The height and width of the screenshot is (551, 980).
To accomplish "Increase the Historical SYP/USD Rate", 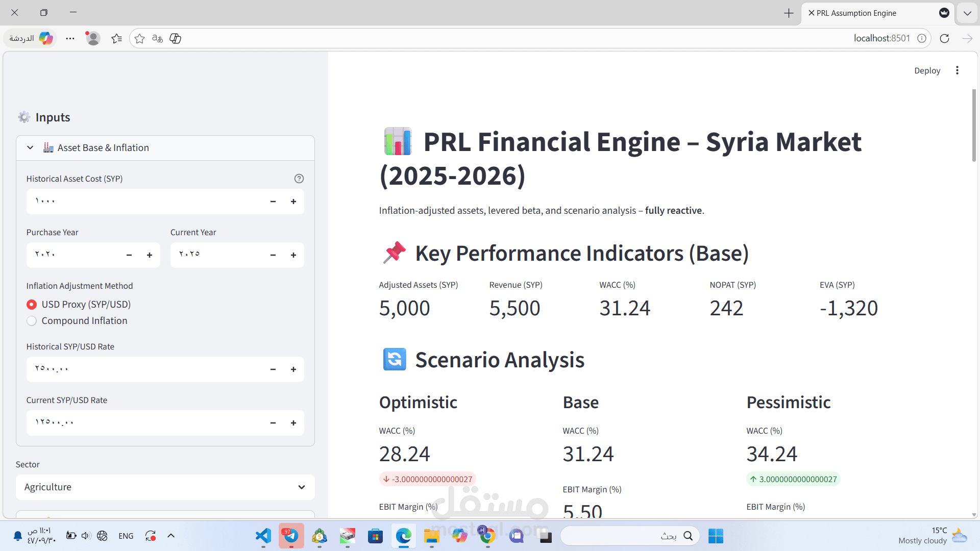I will 293,369.
